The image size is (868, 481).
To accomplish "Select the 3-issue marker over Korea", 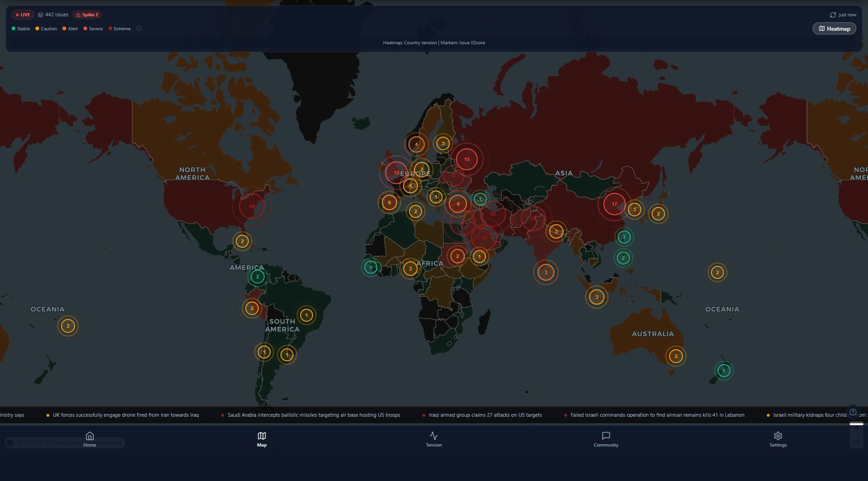I will [x=634, y=210].
